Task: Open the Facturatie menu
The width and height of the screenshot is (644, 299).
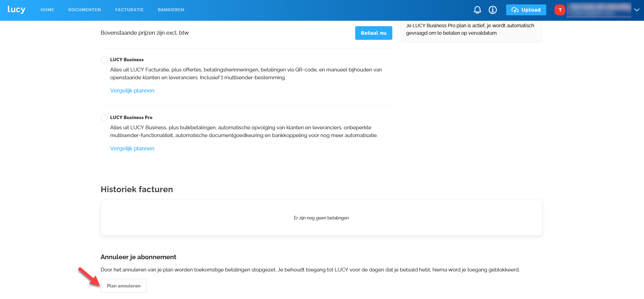Action: (x=129, y=10)
